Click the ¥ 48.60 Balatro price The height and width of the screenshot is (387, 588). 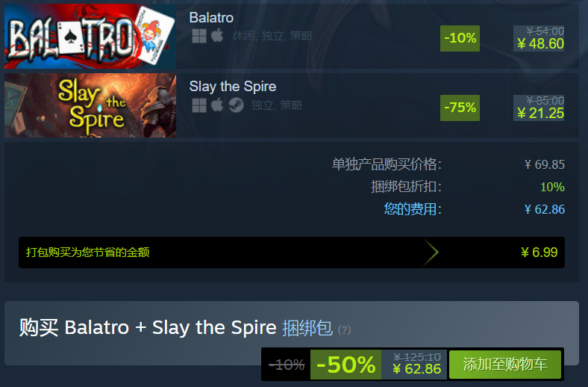point(540,44)
